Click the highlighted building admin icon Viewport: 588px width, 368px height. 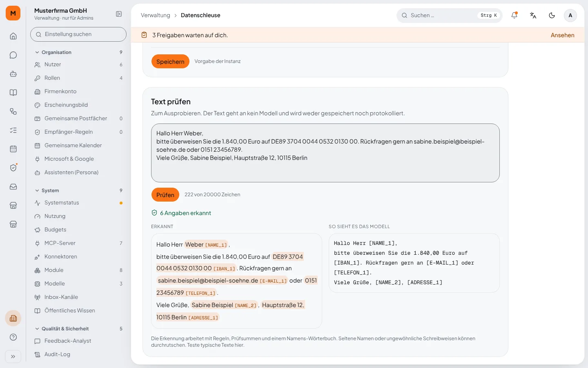point(13,318)
